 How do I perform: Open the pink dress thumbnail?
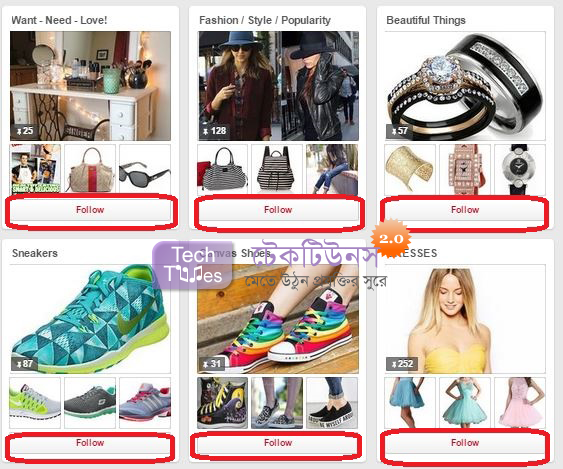(520, 402)
